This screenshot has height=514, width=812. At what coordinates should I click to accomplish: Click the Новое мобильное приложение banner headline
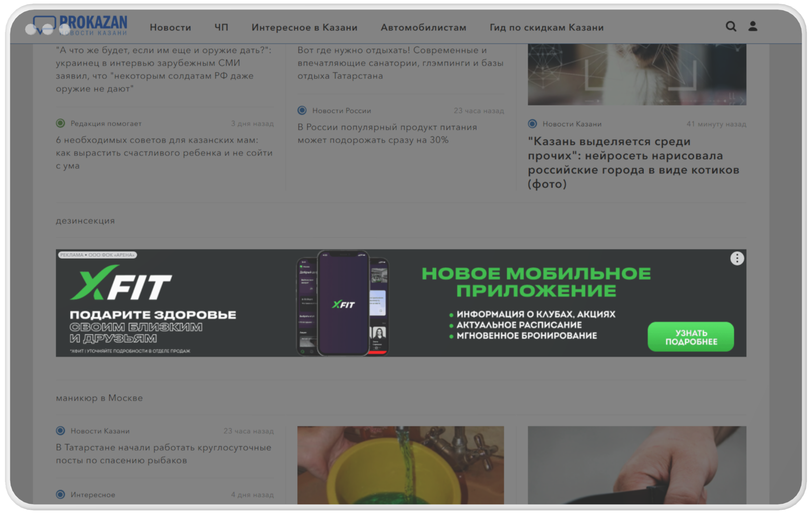pos(536,282)
